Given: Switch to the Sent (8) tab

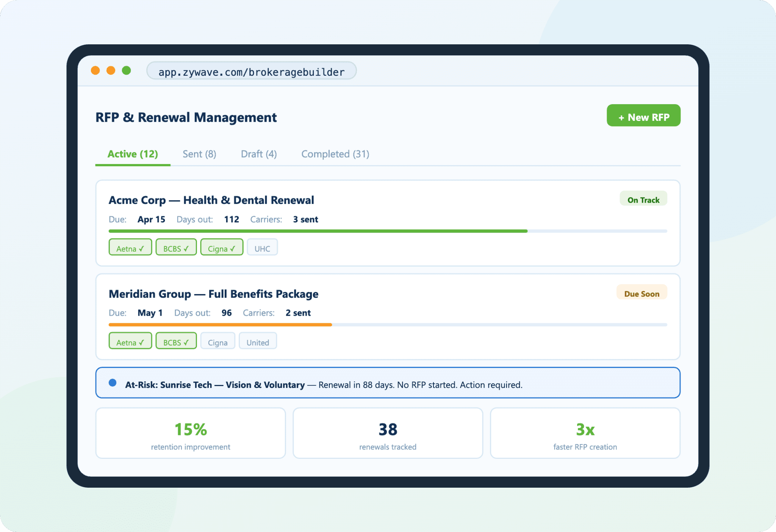Looking at the screenshot, I should 199,154.
